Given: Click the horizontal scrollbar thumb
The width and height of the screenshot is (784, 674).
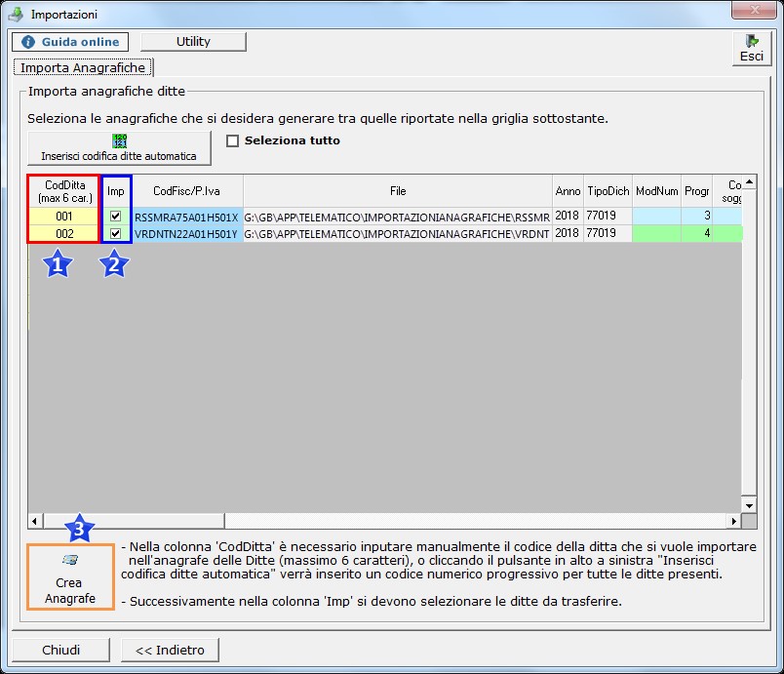Looking at the screenshot, I should [134, 521].
